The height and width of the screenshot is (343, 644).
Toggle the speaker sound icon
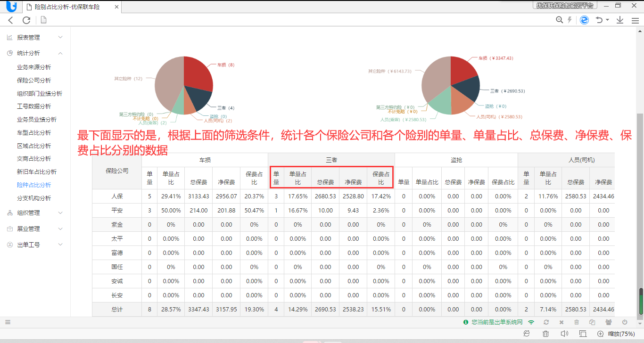tap(564, 334)
